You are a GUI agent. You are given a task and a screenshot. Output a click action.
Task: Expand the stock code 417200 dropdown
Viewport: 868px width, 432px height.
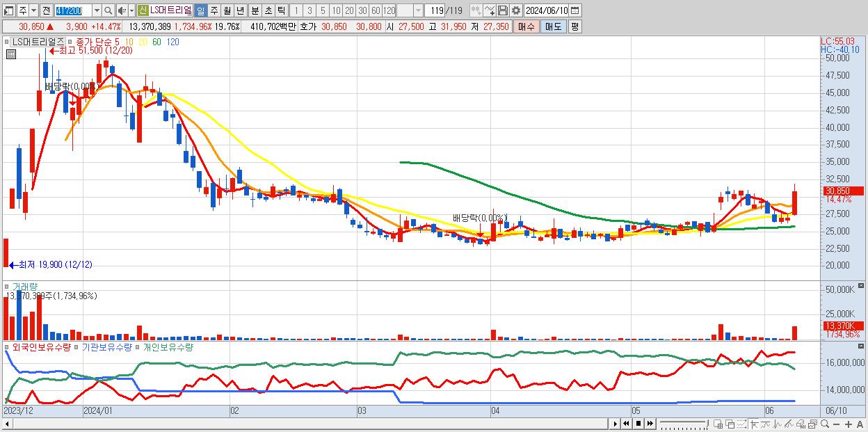tap(97, 10)
